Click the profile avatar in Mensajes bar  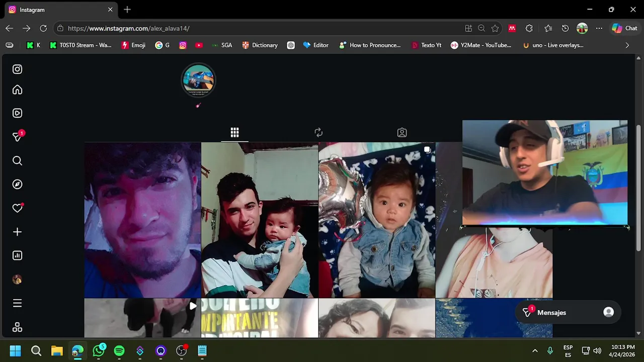609,312
